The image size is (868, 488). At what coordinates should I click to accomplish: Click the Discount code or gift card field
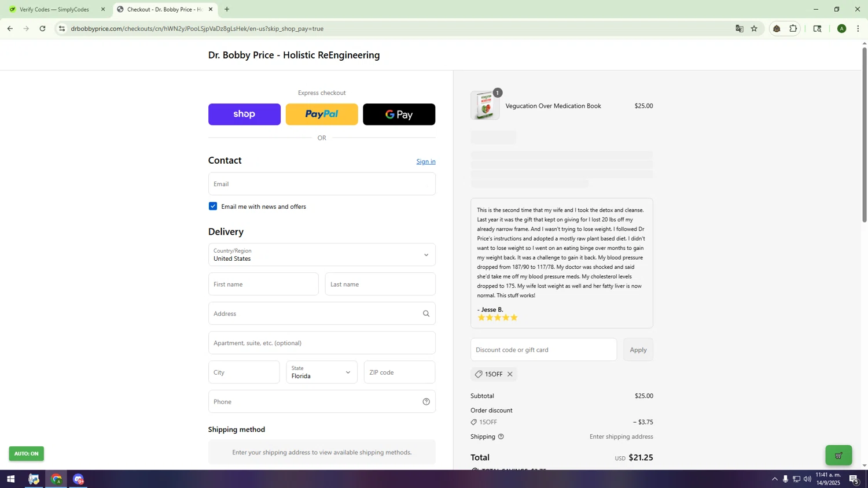543,350
